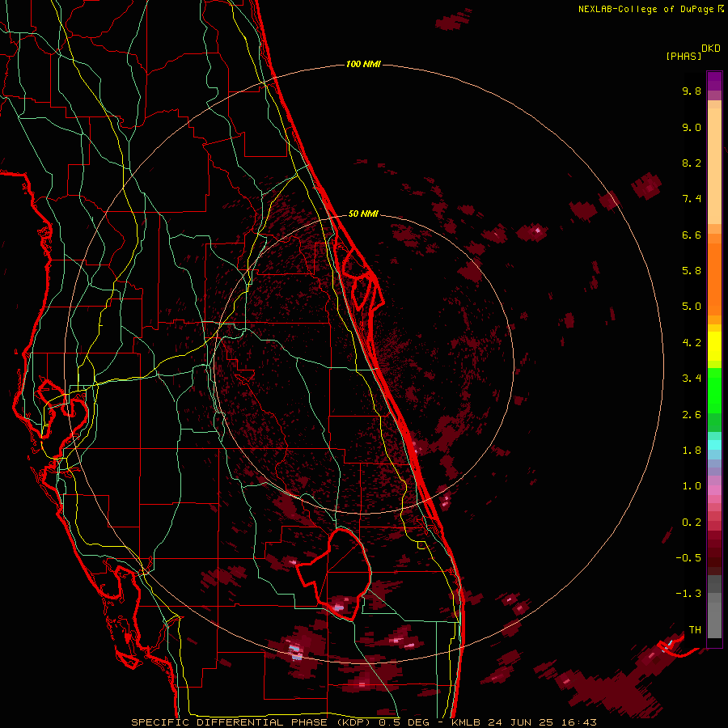Pick the yellow band near 4.2
The image size is (728, 728).
tap(714, 346)
